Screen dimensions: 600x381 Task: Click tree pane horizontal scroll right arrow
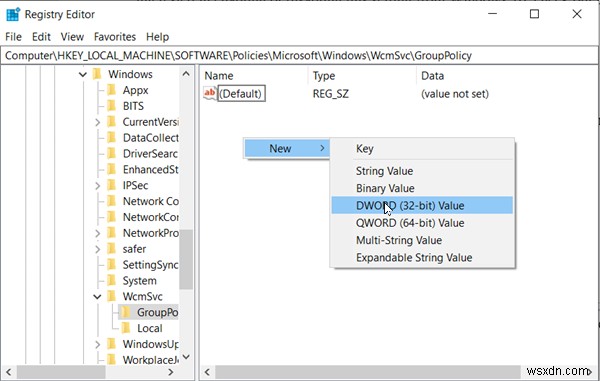[171, 372]
